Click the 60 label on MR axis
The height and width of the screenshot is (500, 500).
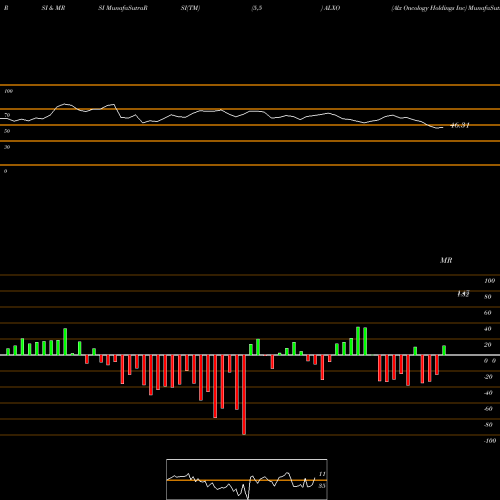point(488,313)
